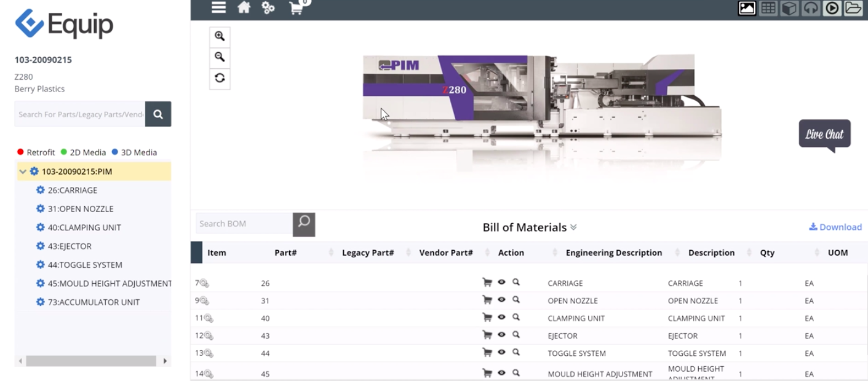Viewport: 868px width, 381px height.
Task: Select 45:MOULD HEIGHT ADJUSTMENT tree item
Action: tap(109, 283)
